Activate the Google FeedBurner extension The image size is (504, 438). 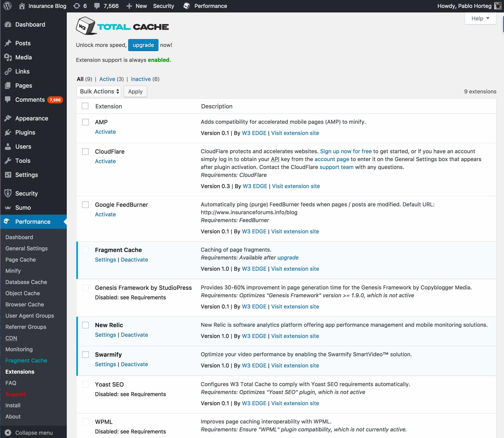click(105, 214)
